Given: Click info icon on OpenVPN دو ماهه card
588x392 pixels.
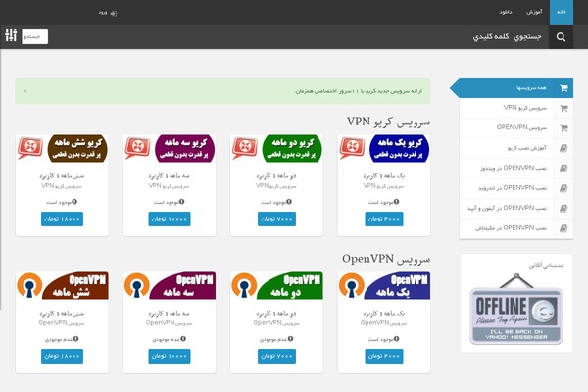Looking at the screenshot, I should [291, 339].
